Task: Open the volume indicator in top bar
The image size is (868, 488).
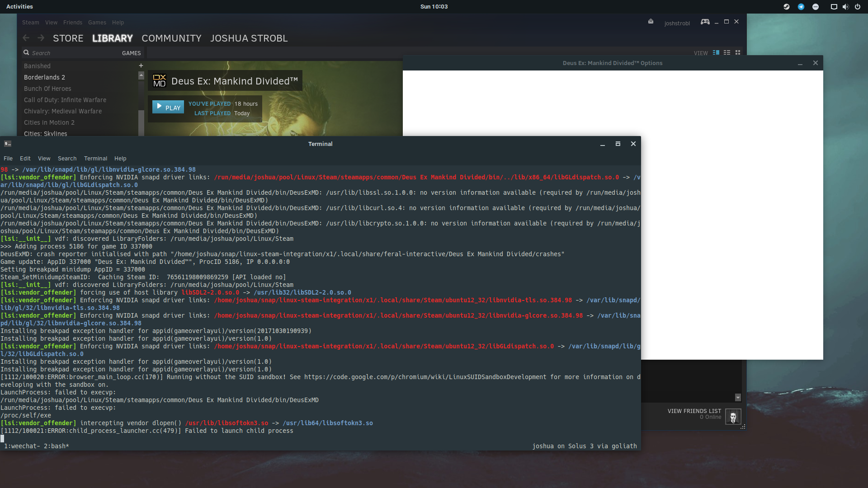Action: click(x=845, y=7)
